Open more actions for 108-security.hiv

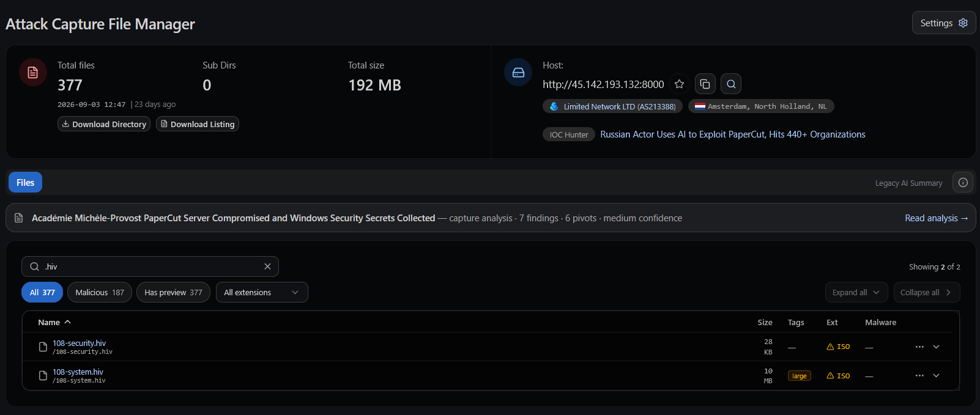tap(919, 347)
